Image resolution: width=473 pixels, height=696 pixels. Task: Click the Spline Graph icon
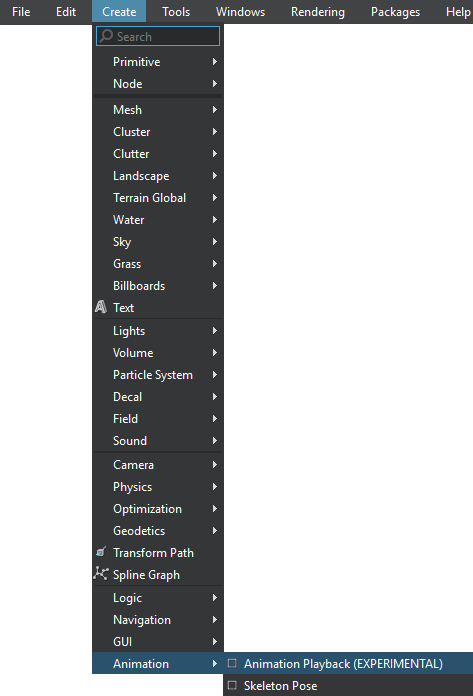pos(101,574)
